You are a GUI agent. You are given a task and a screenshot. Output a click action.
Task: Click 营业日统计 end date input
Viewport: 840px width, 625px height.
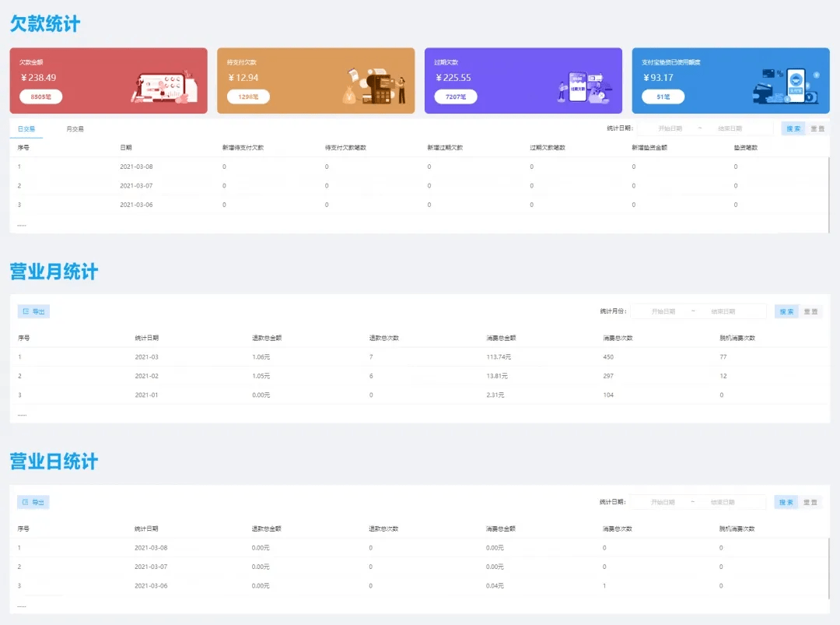click(x=723, y=502)
